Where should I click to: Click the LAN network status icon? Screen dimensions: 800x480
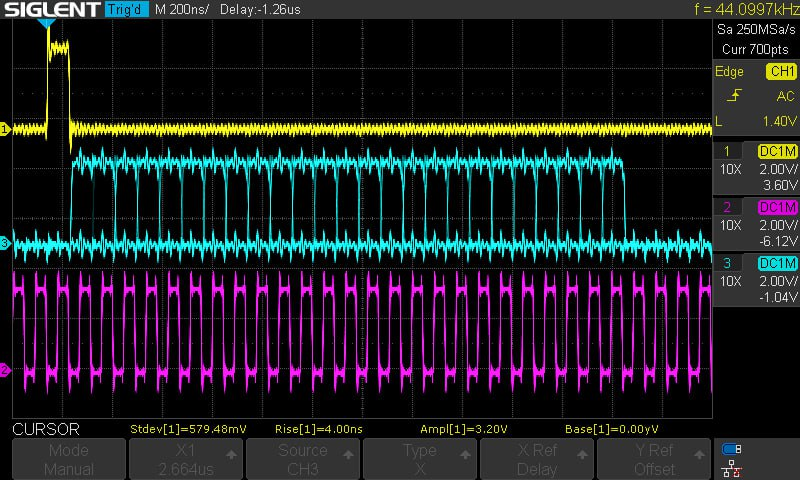pyautogui.click(x=732, y=468)
